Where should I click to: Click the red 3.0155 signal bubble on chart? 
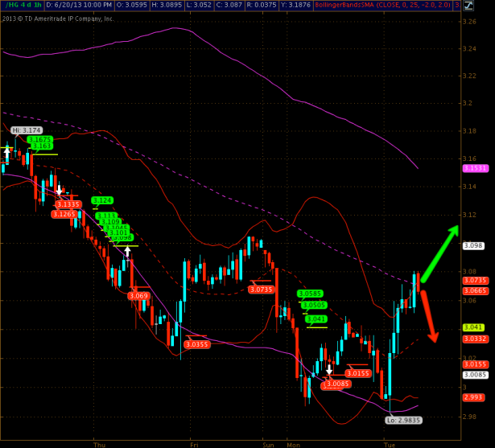[358, 373]
